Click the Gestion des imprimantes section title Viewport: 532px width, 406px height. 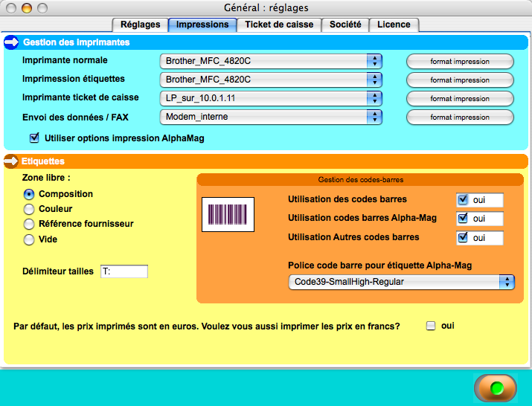pyautogui.click(x=77, y=42)
